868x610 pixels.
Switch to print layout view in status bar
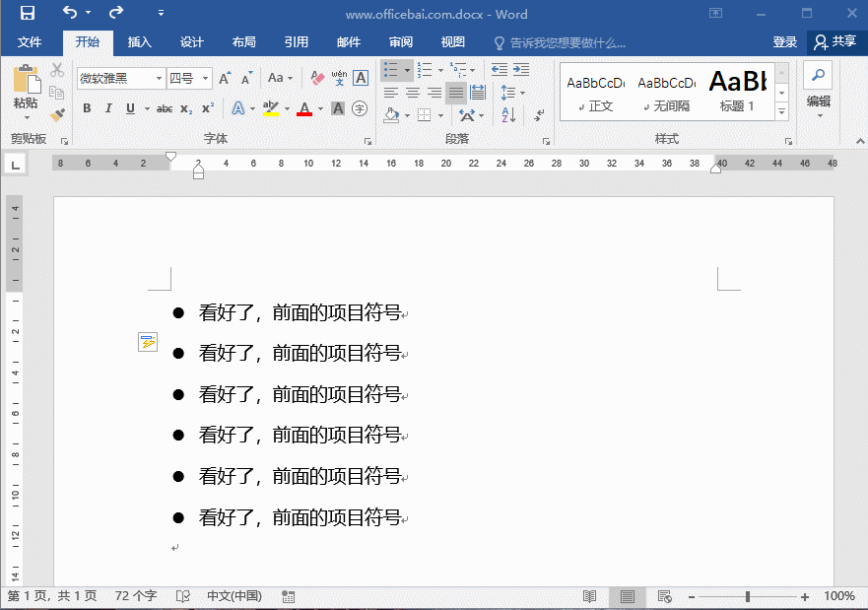[x=628, y=597]
